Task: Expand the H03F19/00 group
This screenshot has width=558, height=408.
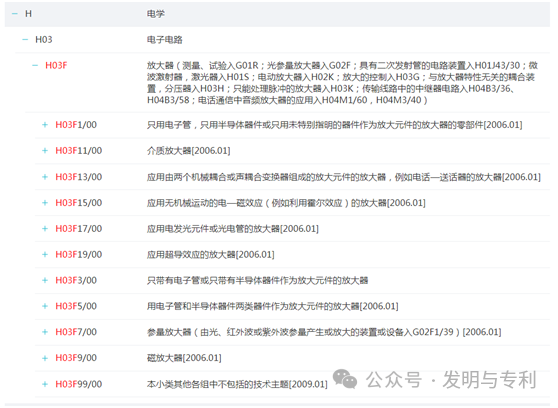Action: (x=45, y=254)
